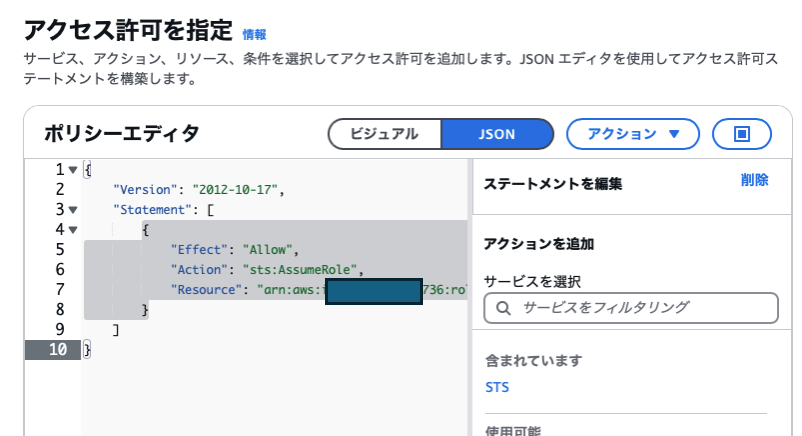Select the JSON editor mode
Image resolution: width=802 pixels, height=436 pixels.
coord(497,133)
